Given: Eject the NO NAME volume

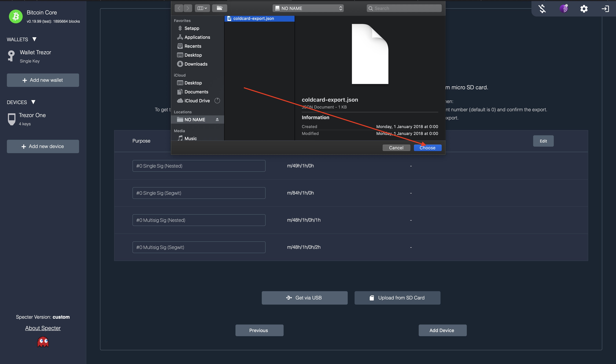Looking at the screenshot, I should (x=217, y=120).
